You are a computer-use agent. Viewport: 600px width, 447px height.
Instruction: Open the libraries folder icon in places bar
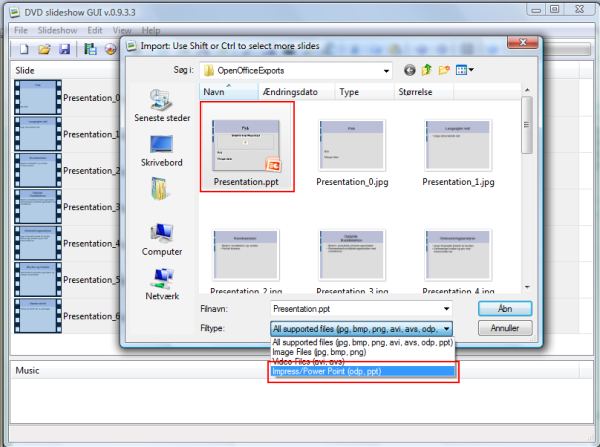point(160,188)
